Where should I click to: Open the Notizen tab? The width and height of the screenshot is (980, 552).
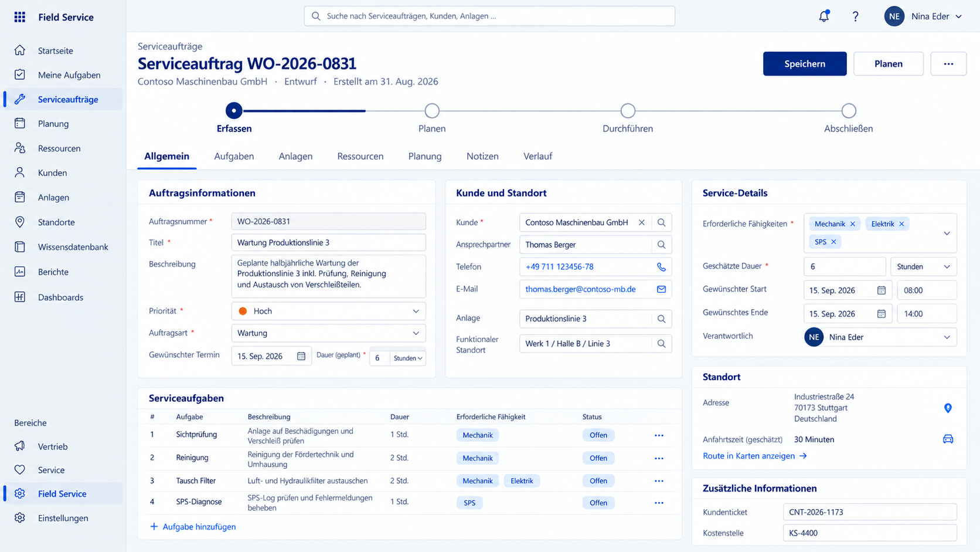pos(482,156)
